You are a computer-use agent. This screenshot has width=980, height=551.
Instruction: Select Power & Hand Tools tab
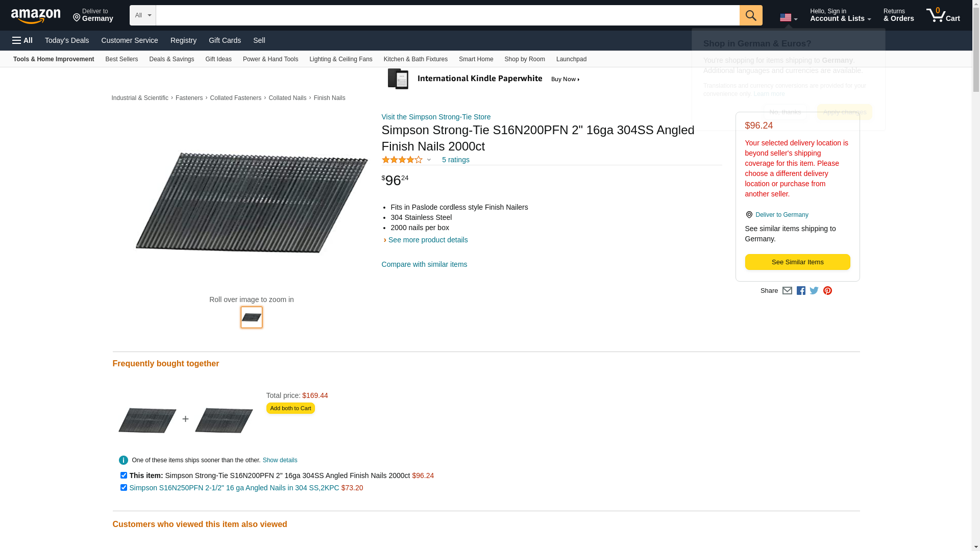(x=270, y=59)
